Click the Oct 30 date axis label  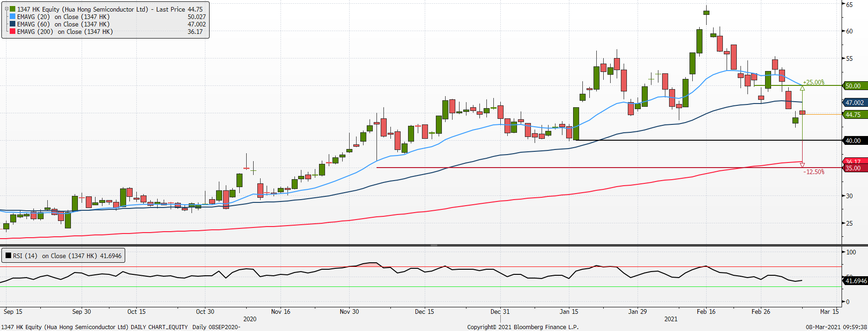click(x=205, y=312)
